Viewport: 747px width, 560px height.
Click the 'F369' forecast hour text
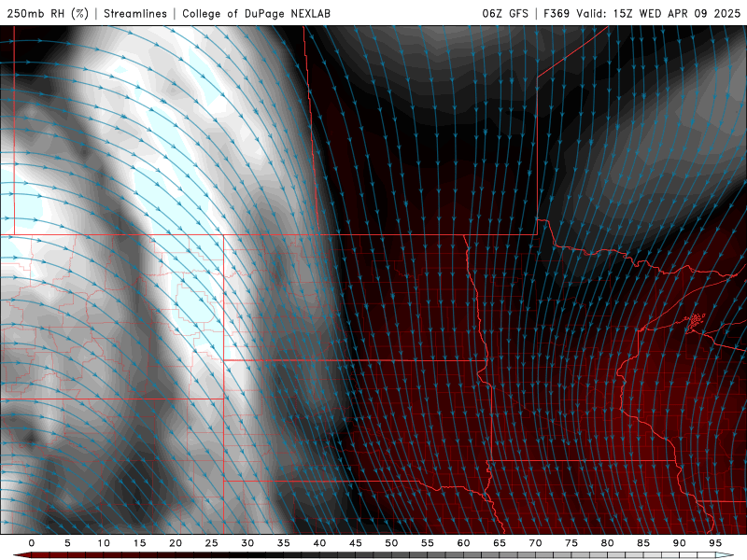[x=557, y=13]
